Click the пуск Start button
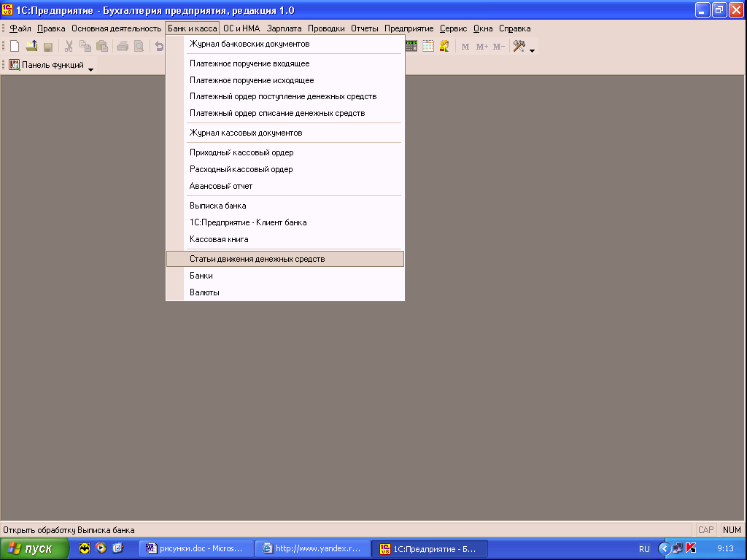The height and width of the screenshot is (560, 747). [35, 548]
